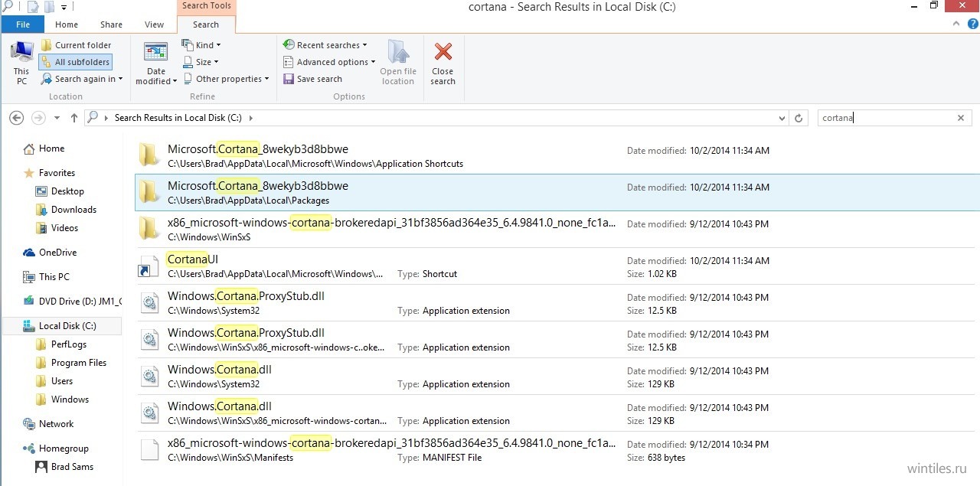This screenshot has width=980, height=486.
Task: Select the Microsoft.Cortana folder icon in Application Shortcuts
Action: click(149, 155)
